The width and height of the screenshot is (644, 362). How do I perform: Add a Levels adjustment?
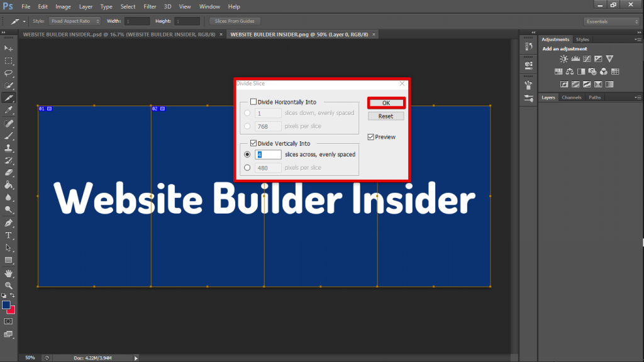[575, 58]
